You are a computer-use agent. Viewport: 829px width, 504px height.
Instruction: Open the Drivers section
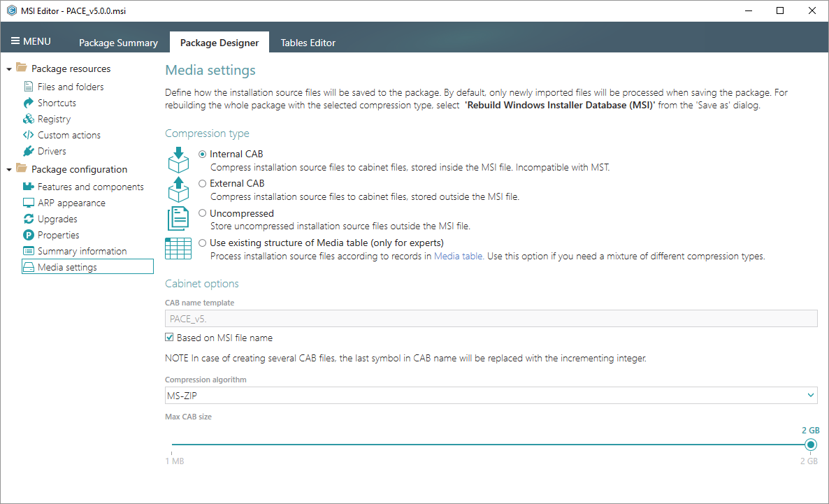click(x=52, y=151)
